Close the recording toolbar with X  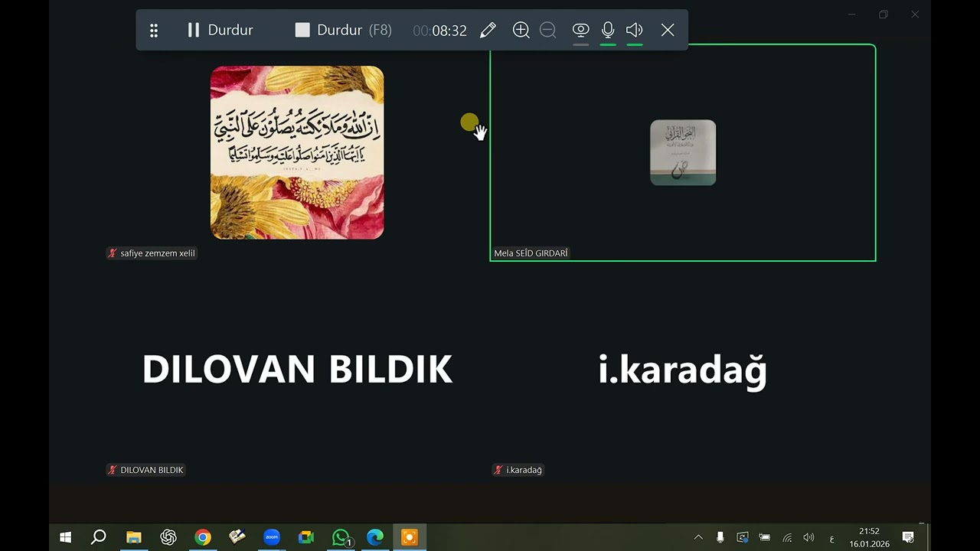pyautogui.click(x=668, y=30)
